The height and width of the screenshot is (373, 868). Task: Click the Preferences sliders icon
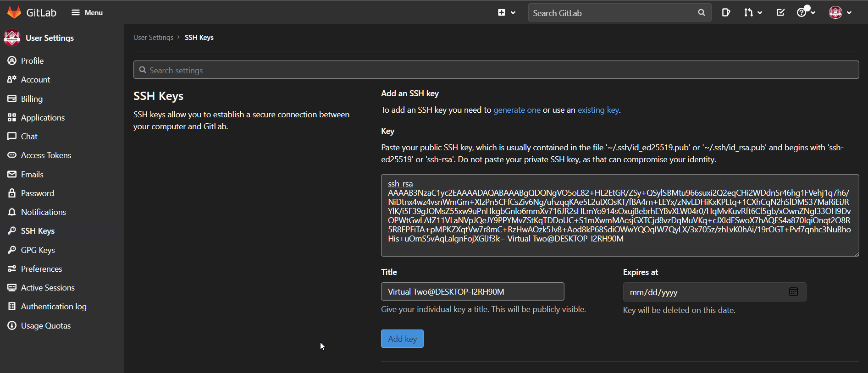(x=12, y=269)
